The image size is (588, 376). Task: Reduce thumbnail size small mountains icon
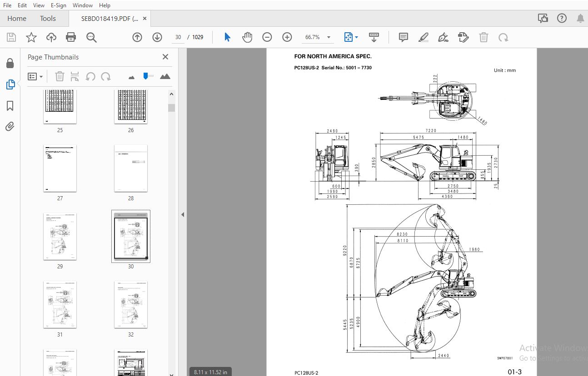[132, 77]
